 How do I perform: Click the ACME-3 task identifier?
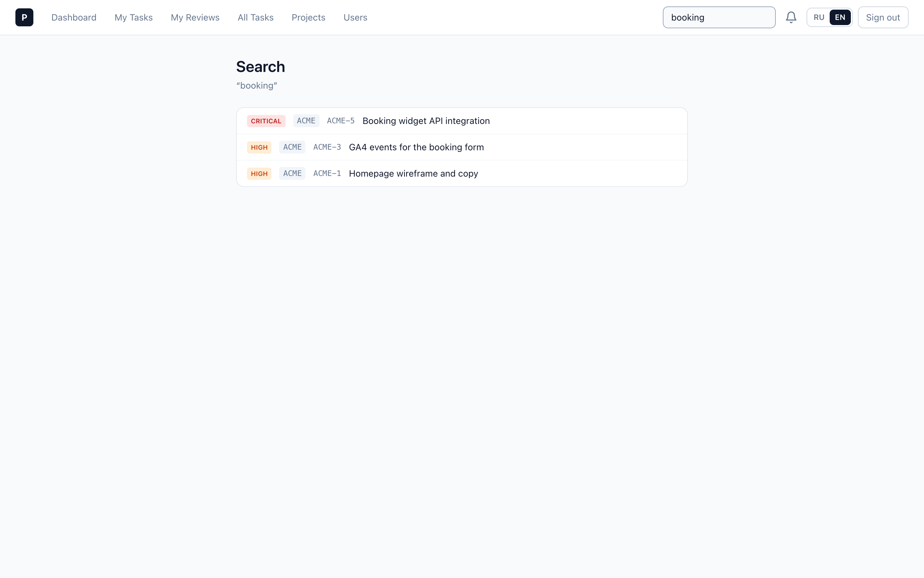327,147
